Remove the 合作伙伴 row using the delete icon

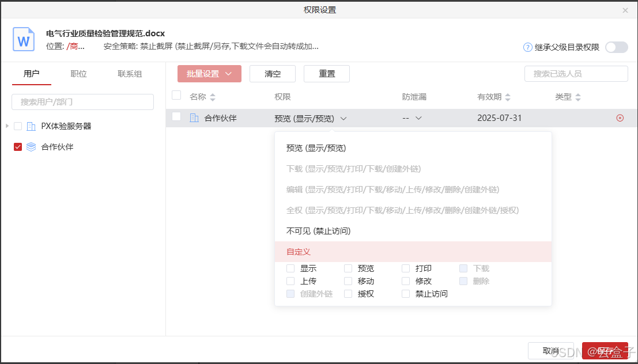point(620,118)
